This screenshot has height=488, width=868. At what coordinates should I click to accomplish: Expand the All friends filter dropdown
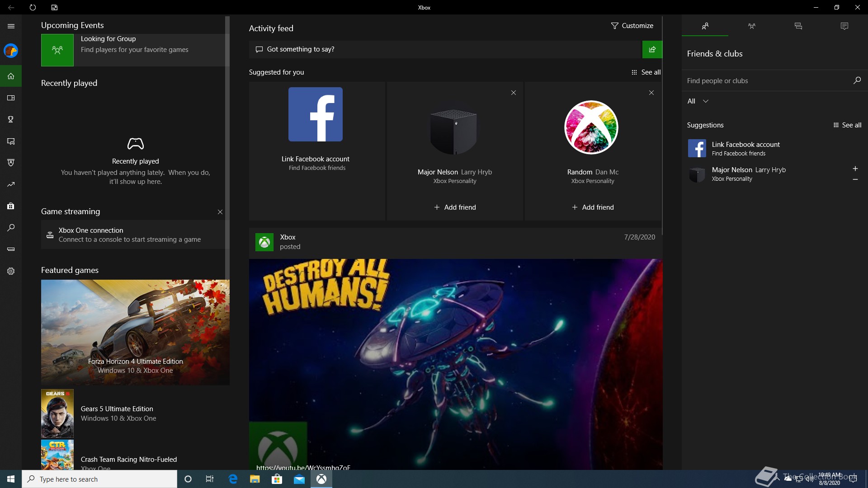tap(698, 101)
